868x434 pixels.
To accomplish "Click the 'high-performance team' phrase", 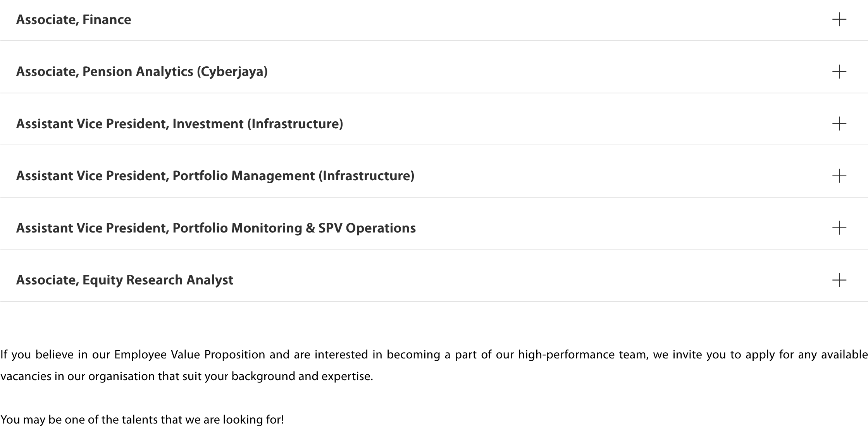I will 583,355.
